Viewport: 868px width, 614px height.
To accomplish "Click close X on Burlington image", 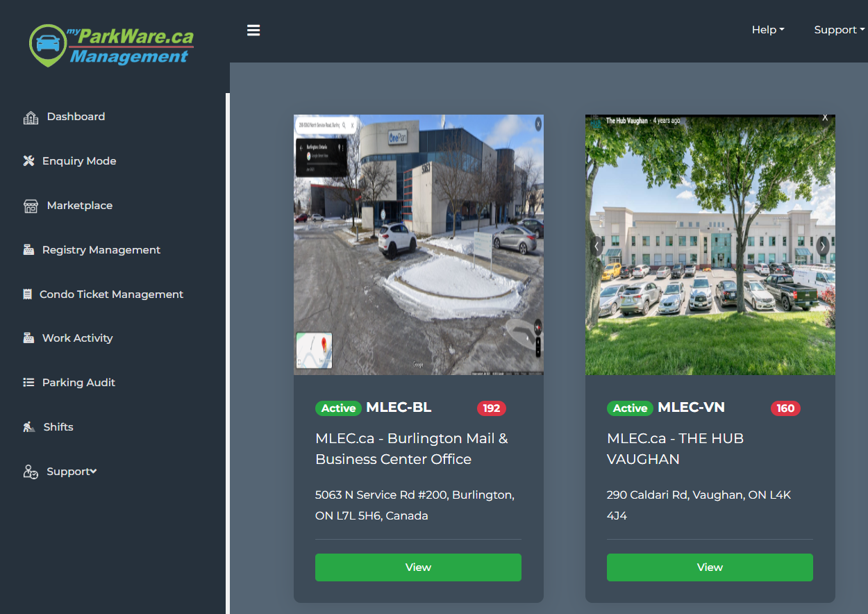I will (x=538, y=124).
